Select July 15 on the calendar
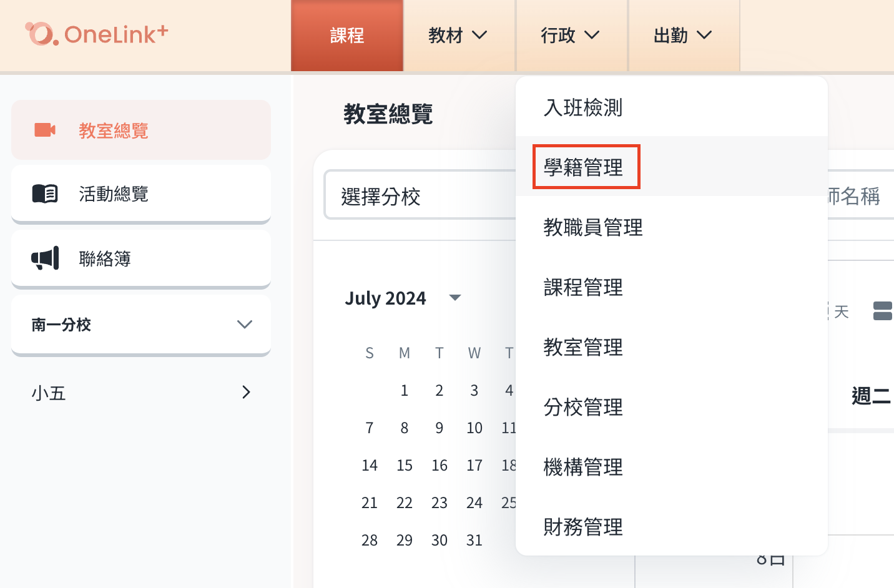Viewport: 894px width, 588px height. pyautogui.click(x=405, y=465)
